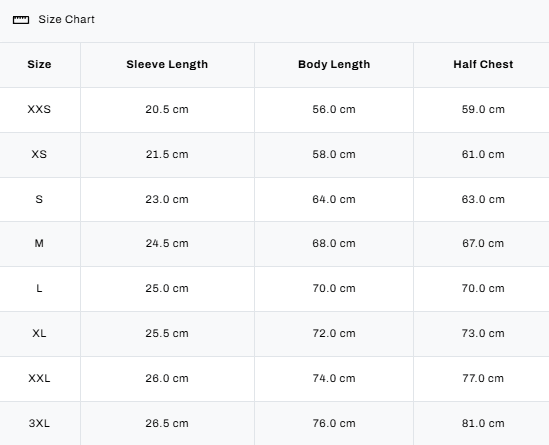The image size is (549, 445).
Task: Select the XXS size row label
Action: 39,109
